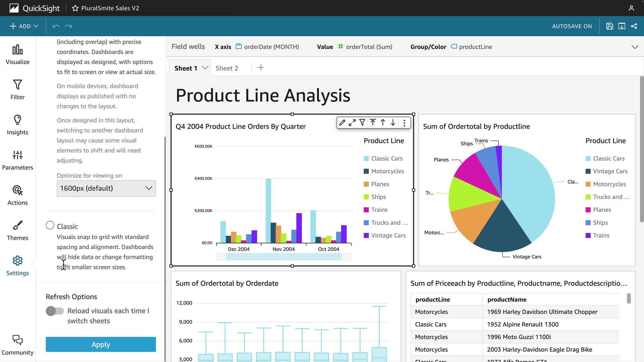Viewport: 644px width, 362px height.
Task: Click the bar chart horizontal scroll slider
Action: 283,257
